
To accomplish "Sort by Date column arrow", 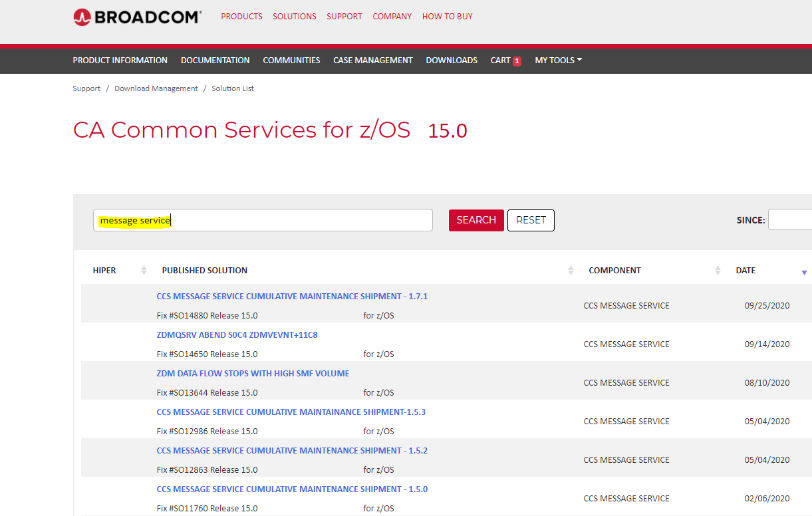I will [804, 272].
